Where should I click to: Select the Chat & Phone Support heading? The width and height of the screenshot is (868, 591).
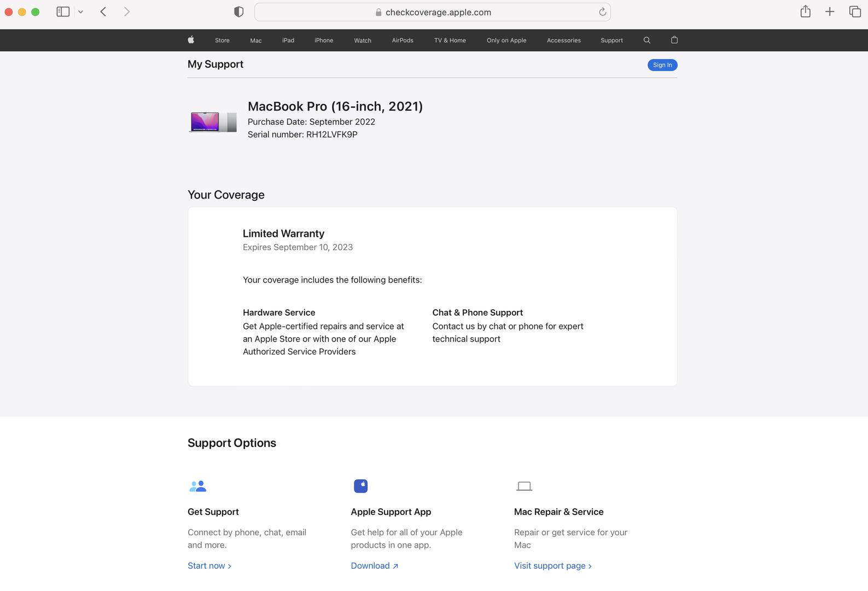(x=477, y=312)
